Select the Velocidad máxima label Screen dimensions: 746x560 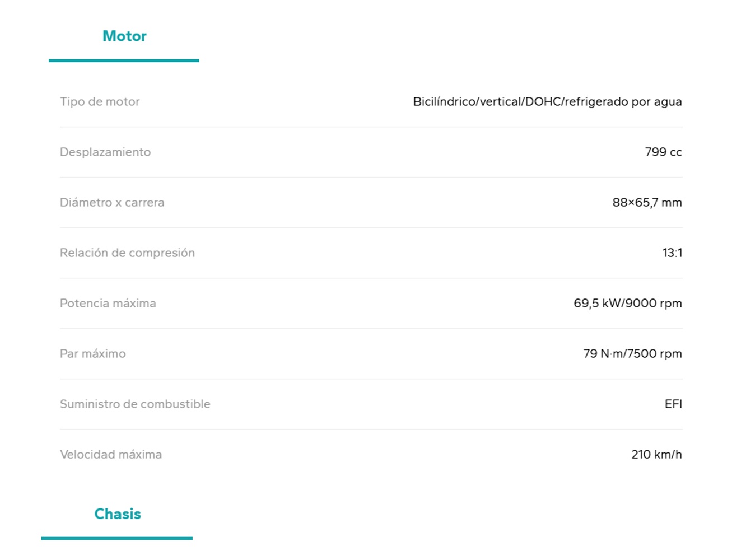tap(111, 454)
